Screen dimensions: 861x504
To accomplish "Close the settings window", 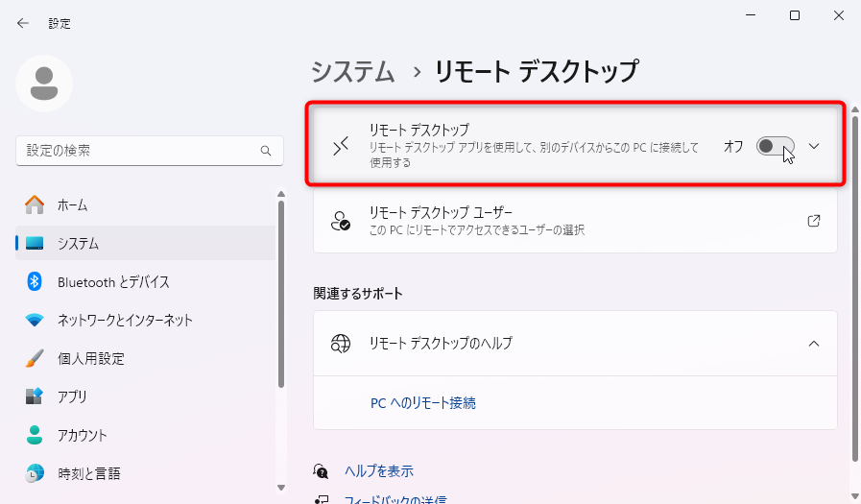I will pyautogui.click(x=839, y=15).
